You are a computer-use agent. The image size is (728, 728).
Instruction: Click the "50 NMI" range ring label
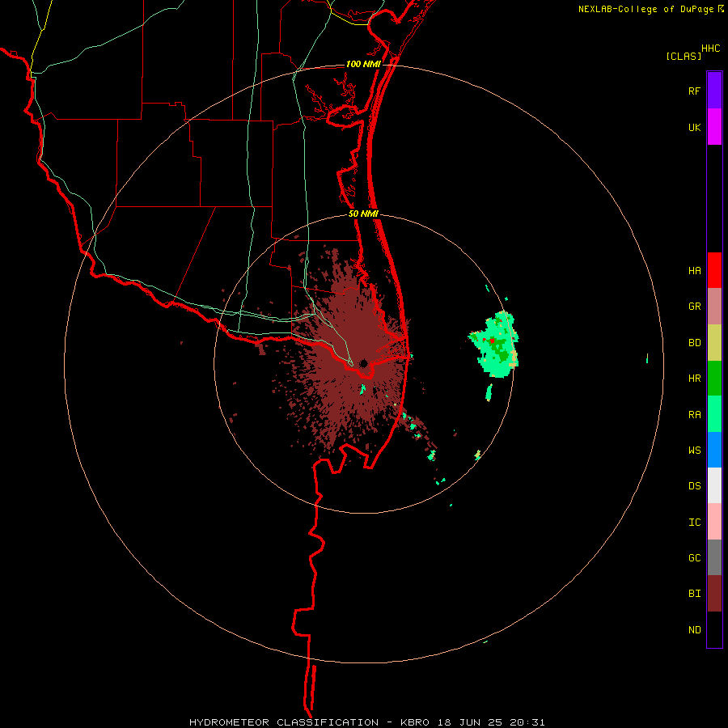click(363, 214)
